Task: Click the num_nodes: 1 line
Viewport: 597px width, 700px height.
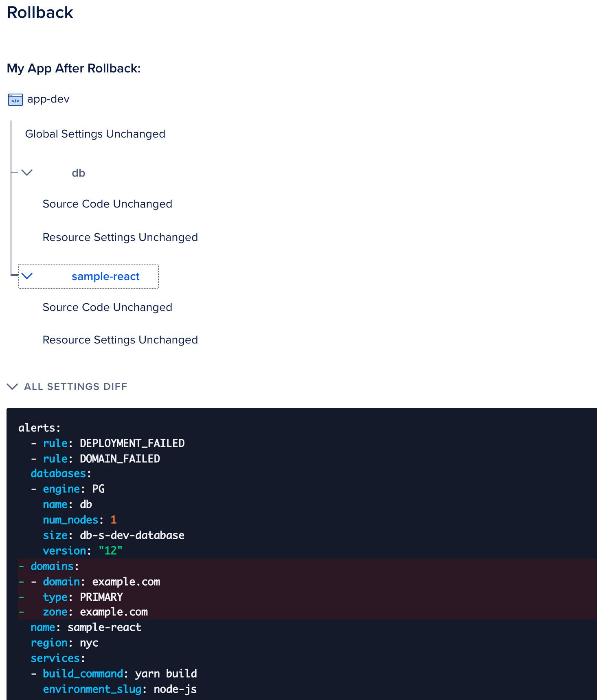Action: [80, 520]
